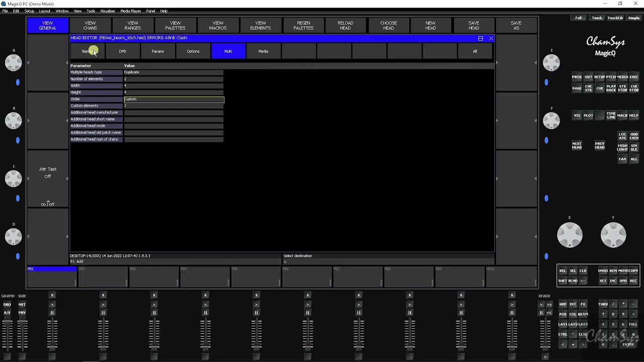
Task: Click the EXEC console button
Action: [x=634, y=77]
